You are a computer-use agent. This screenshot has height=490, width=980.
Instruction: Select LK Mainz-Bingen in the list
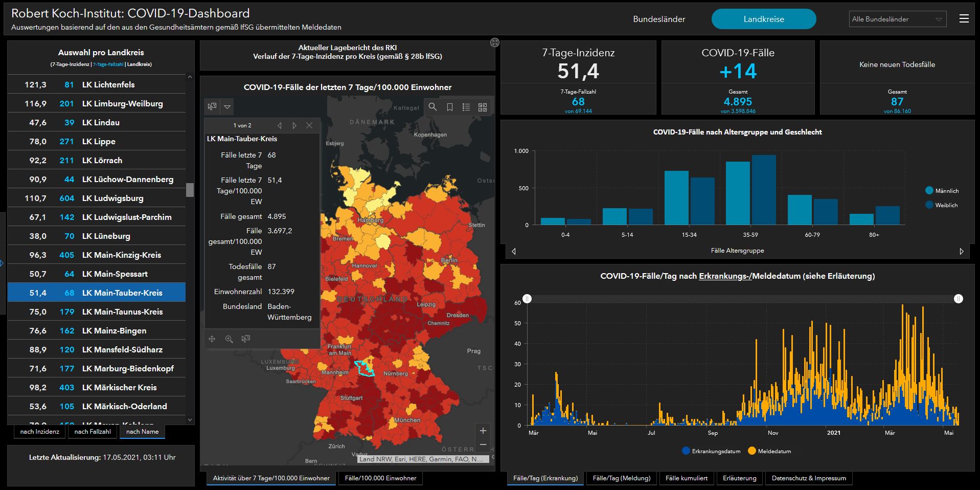coord(97,330)
